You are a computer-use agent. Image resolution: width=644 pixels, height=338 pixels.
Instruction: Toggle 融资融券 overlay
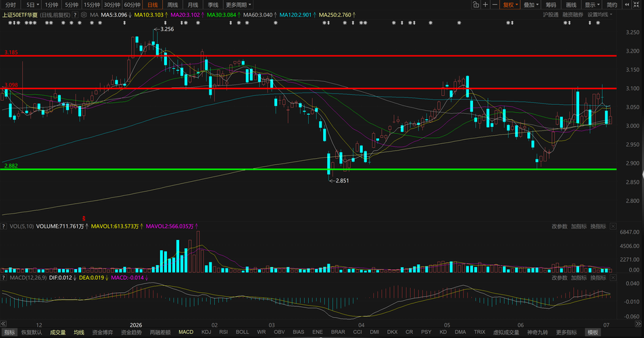coord(572,15)
